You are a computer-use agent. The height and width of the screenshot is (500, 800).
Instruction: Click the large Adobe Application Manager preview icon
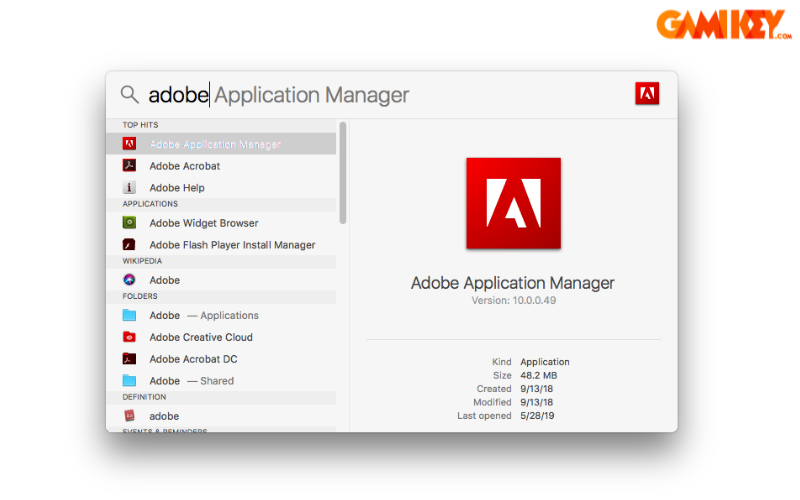click(513, 203)
